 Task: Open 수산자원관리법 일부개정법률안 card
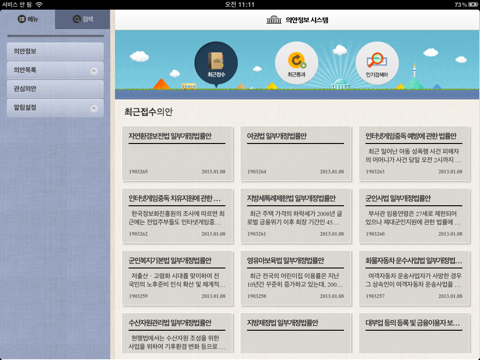point(177,333)
